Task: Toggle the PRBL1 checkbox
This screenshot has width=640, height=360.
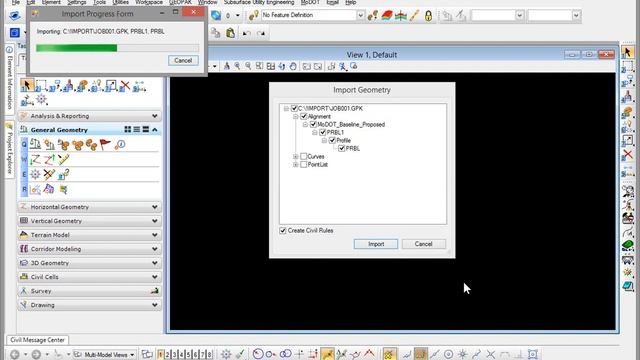Action: pos(322,132)
